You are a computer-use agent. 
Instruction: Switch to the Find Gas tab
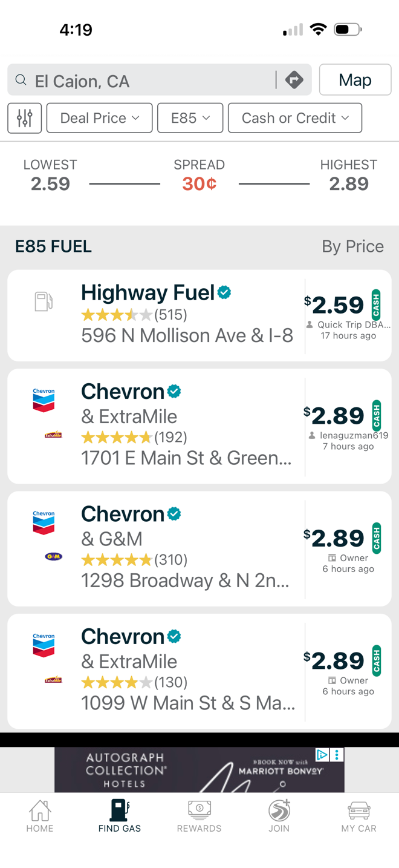(120, 816)
